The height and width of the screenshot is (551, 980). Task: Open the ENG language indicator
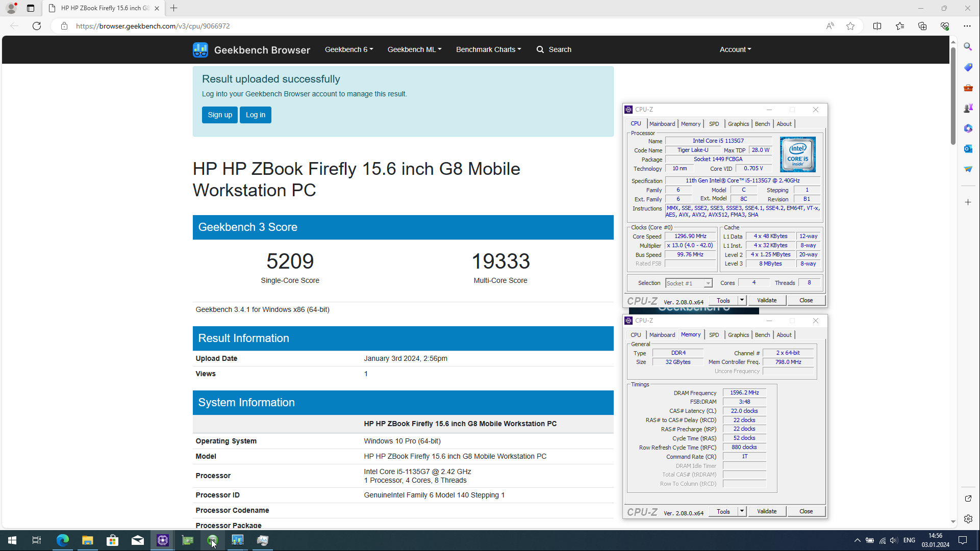909,540
